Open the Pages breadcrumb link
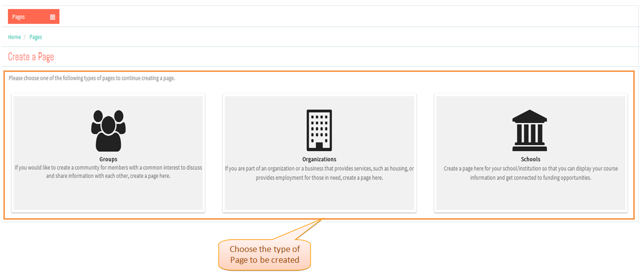The image size is (644, 274). [x=36, y=37]
